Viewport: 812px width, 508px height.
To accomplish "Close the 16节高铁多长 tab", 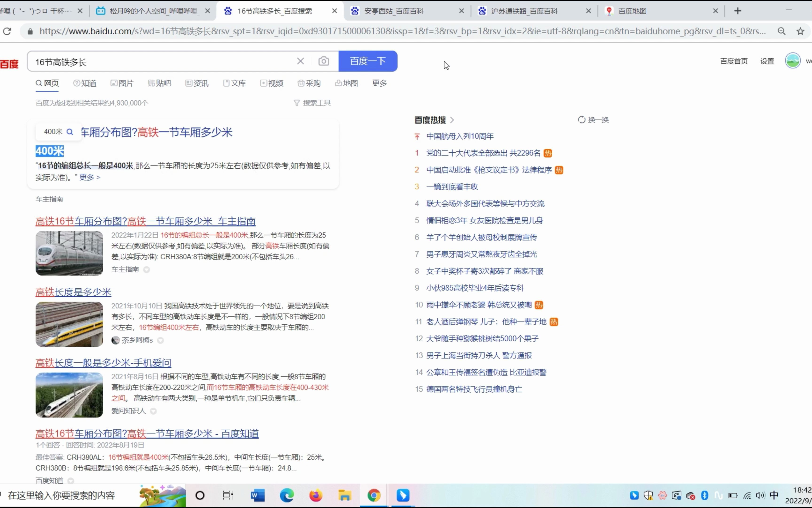I will point(335,11).
